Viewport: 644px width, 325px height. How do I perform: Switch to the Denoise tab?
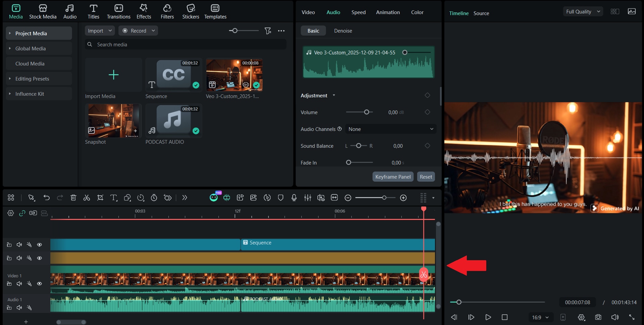pos(343,30)
